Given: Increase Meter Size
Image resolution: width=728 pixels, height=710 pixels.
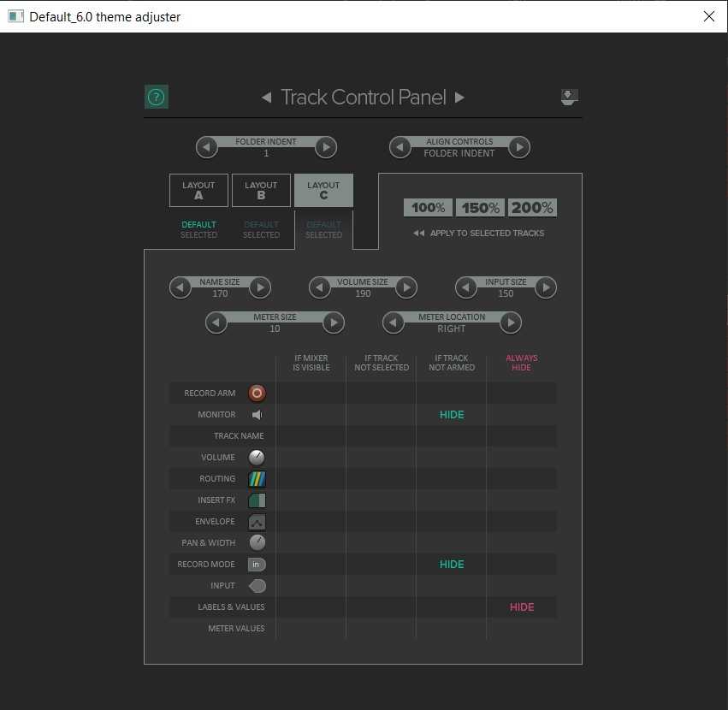Looking at the screenshot, I should pos(334,322).
